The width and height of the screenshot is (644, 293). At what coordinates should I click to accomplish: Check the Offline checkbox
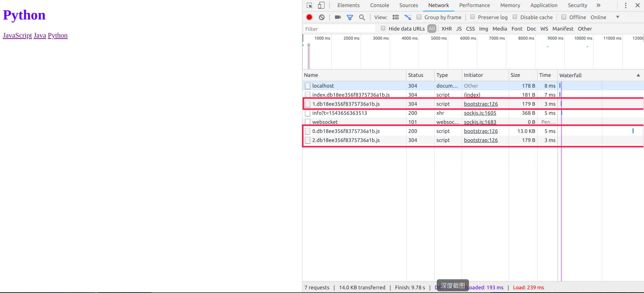click(x=564, y=17)
